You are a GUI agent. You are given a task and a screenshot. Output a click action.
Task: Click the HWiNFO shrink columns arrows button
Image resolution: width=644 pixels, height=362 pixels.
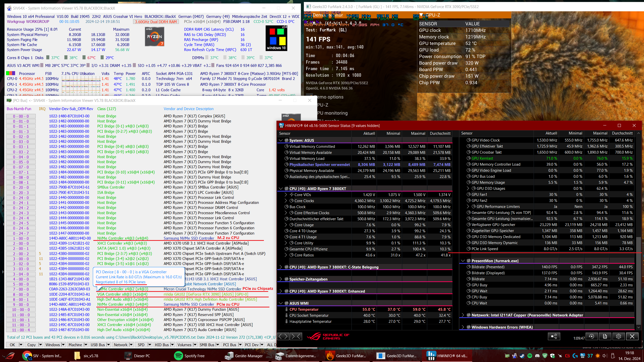tap(296, 336)
